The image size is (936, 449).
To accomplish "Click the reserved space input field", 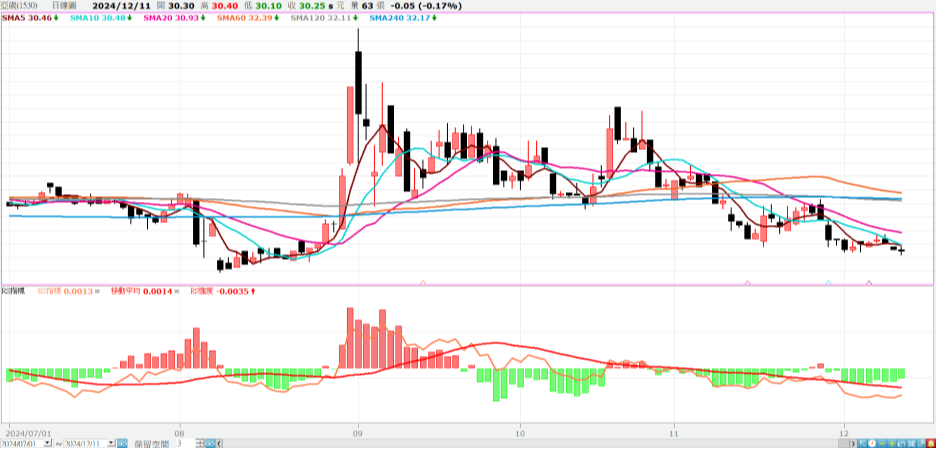I will (186, 444).
